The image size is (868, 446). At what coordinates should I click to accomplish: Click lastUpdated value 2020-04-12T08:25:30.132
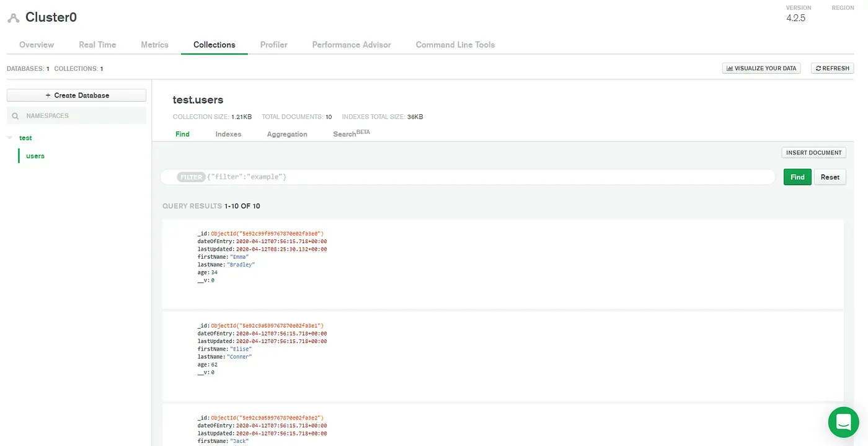(x=281, y=249)
